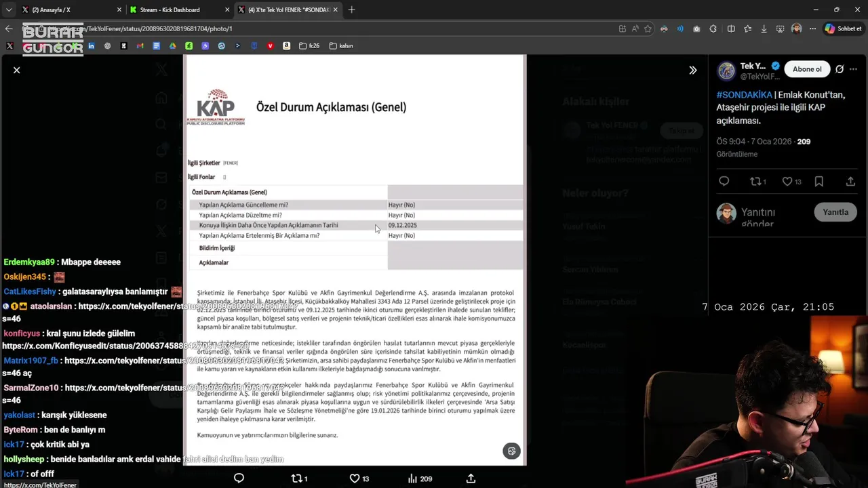Select the X'te Tek Yol FENER tab
The width and height of the screenshot is (868, 488).
tap(289, 10)
